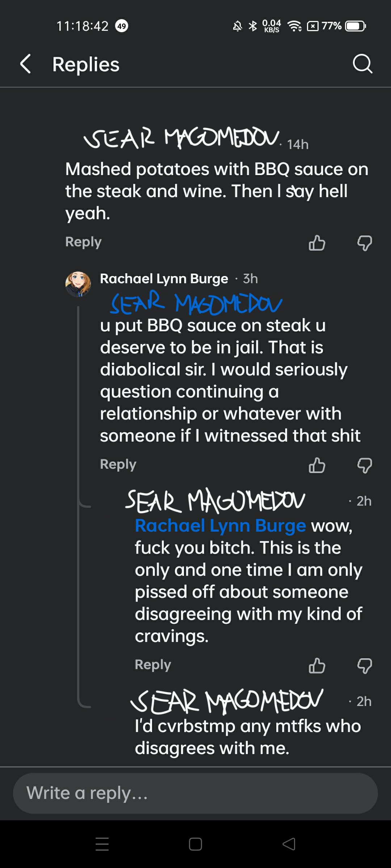
Task: Thumbs down the 'pissed off' reply
Action: click(365, 665)
